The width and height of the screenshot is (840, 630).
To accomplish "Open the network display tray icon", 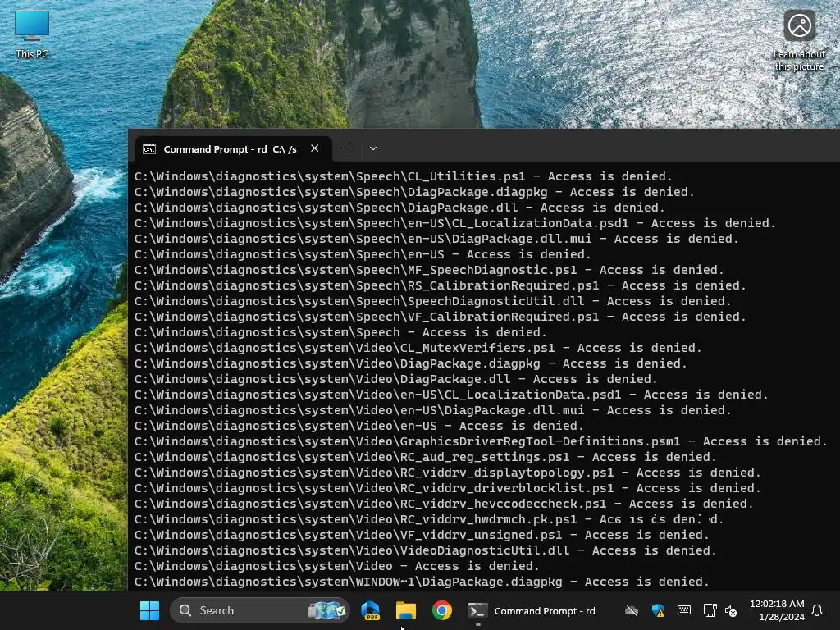I will (710, 610).
